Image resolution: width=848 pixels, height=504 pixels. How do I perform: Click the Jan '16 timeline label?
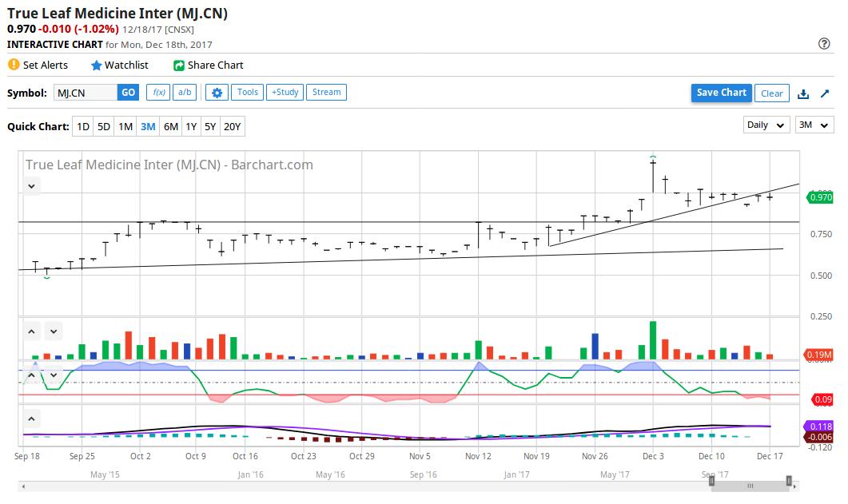click(x=250, y=474)
